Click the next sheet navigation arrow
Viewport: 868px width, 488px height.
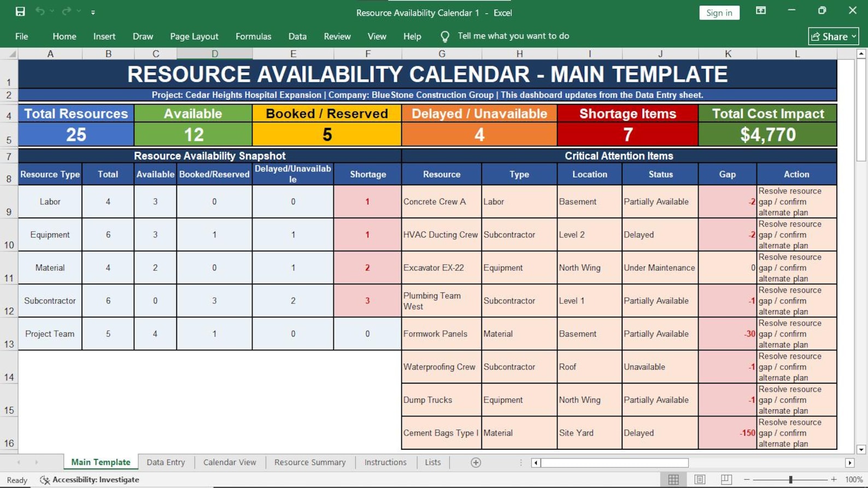[x=37, y=462]
